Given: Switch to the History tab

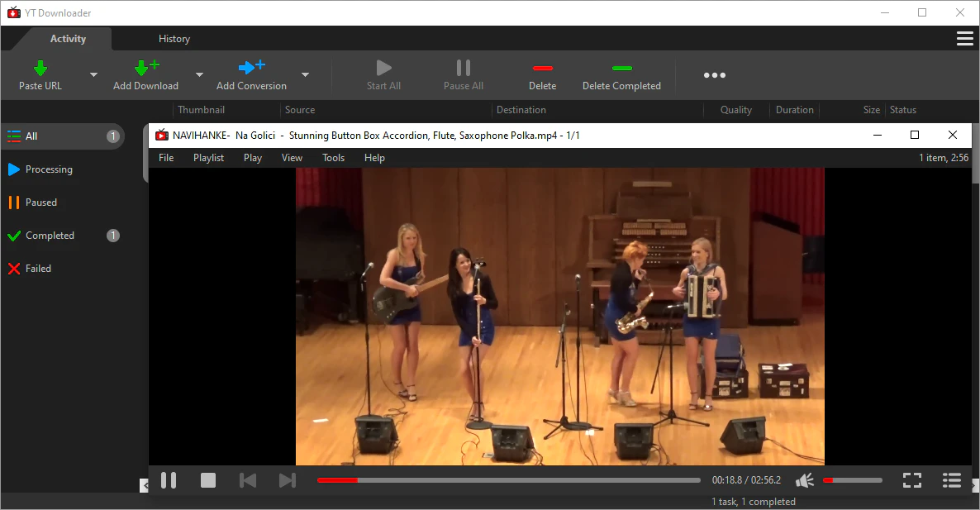Looking at the screenshot, I should 174,39.
